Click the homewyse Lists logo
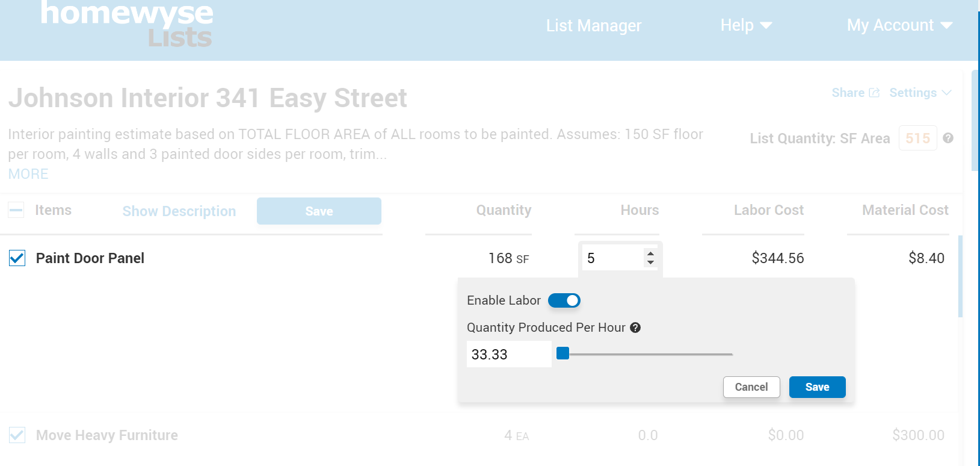 [x=126, y=24]
